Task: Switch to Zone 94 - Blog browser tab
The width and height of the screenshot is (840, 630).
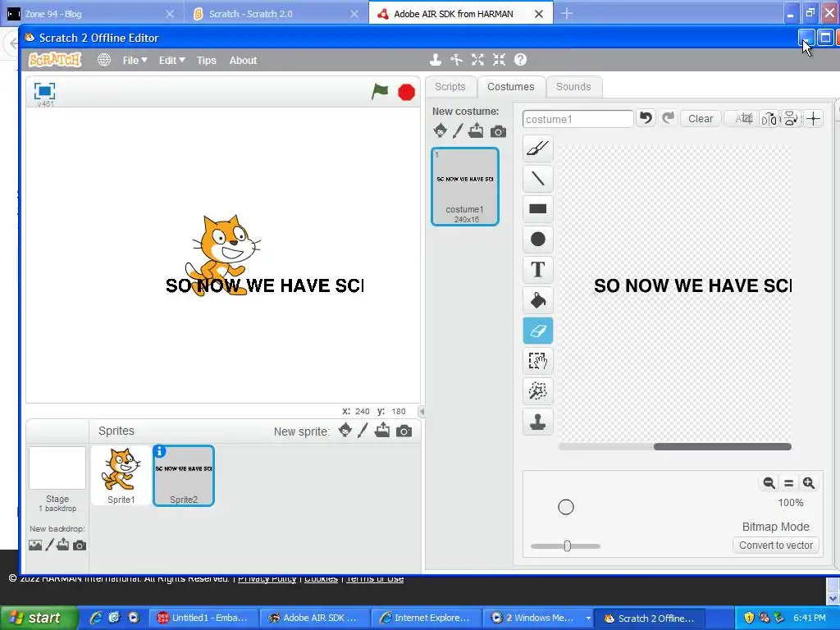Action: [x=91, y=14]
